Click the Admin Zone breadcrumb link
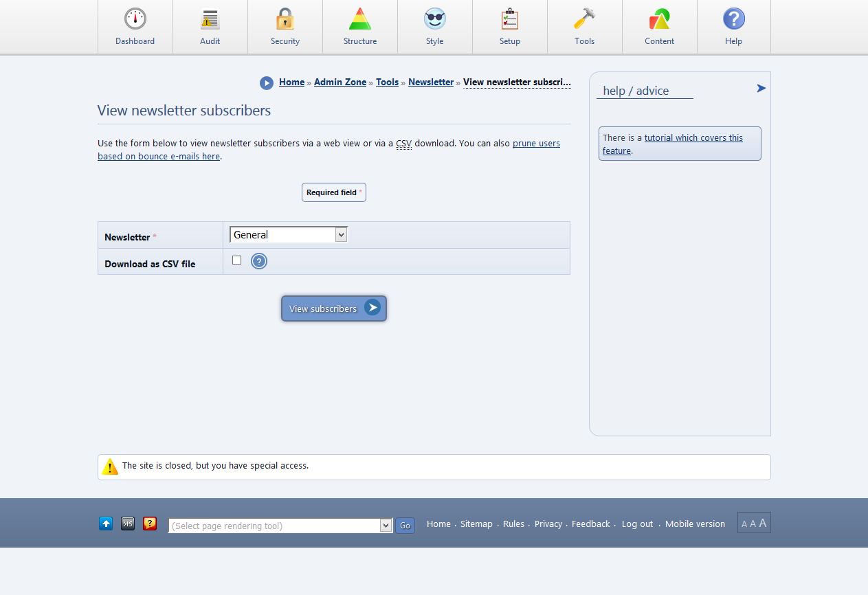Screen dimensions: 868x595 click(x=340, y=82)
